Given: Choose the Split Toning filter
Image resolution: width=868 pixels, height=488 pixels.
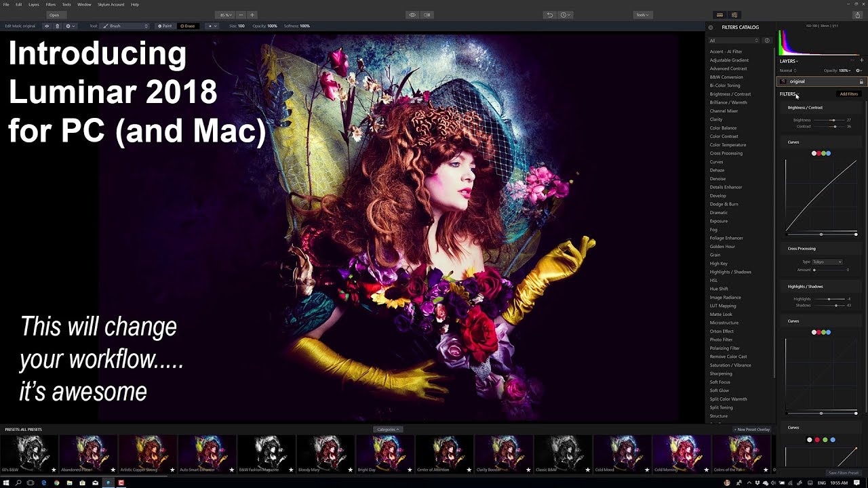Looking at the screenshot, I should (x=722, y=407).
